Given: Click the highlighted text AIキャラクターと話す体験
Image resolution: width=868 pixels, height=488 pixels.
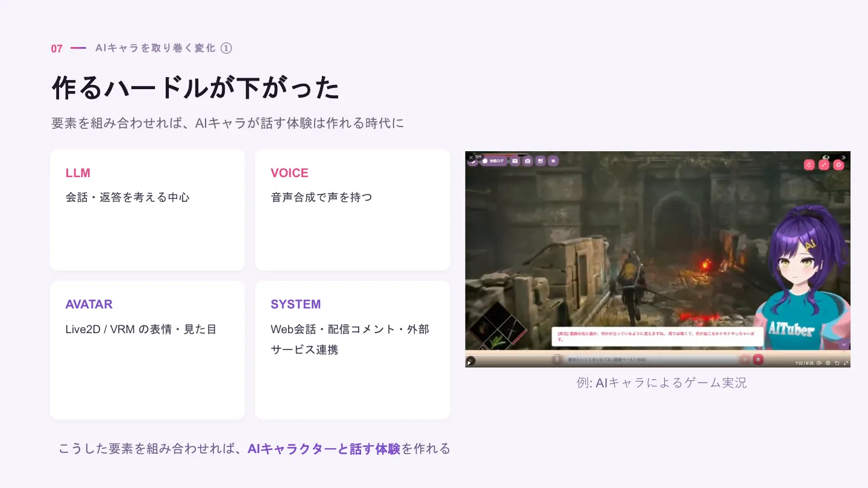Looking at the screenshot, I should tap(324, 449).
